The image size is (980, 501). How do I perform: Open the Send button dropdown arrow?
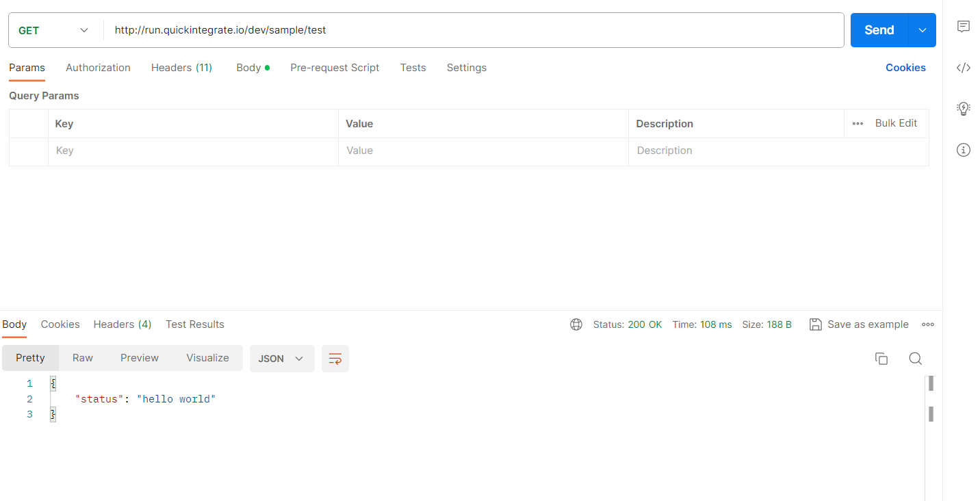[923, 30]
